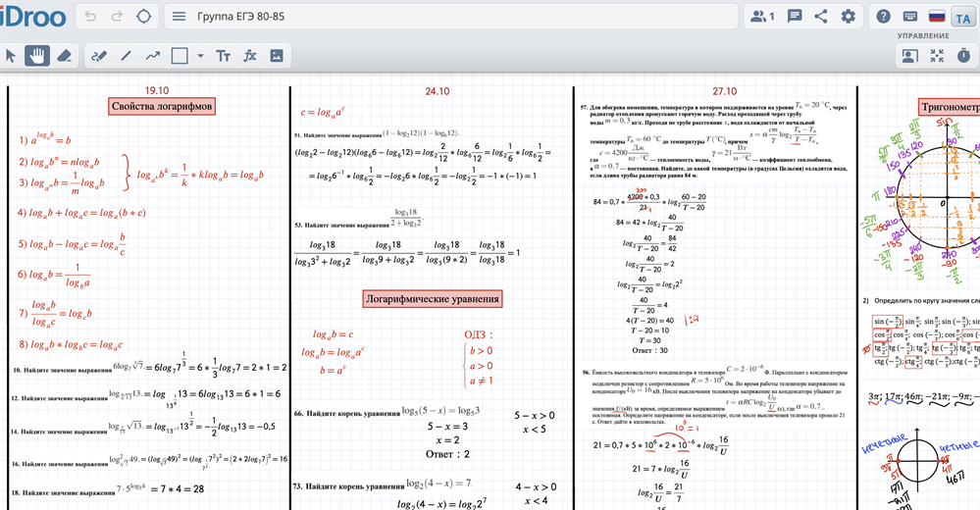
Task: Click the Ответ : 2 line
Action: 447,454
